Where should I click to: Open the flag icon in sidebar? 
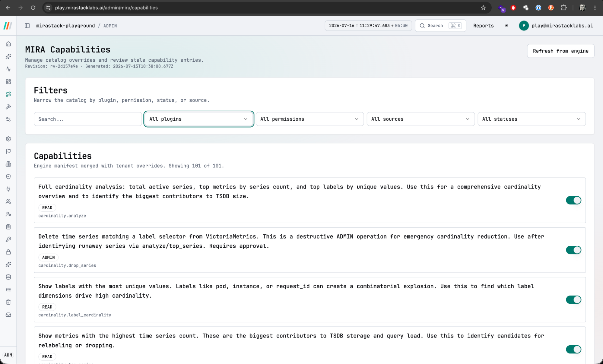(x=8, y=151)
